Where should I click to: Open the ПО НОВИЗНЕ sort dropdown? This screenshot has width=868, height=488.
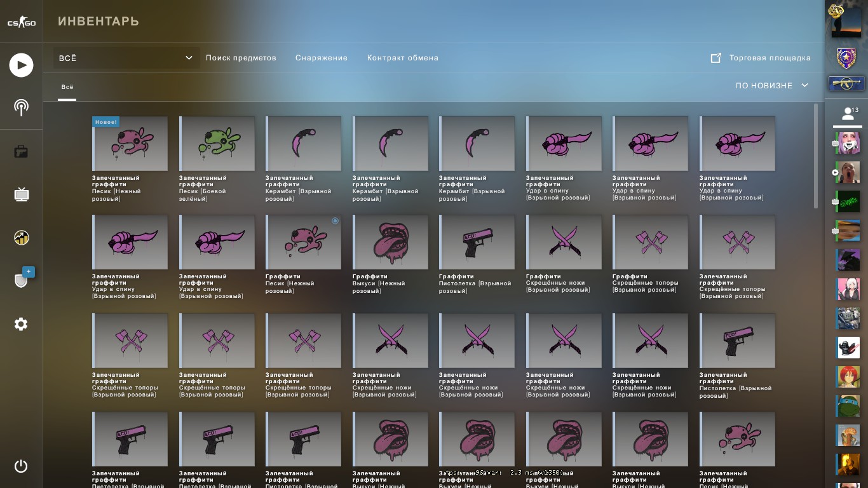[772, 85]
